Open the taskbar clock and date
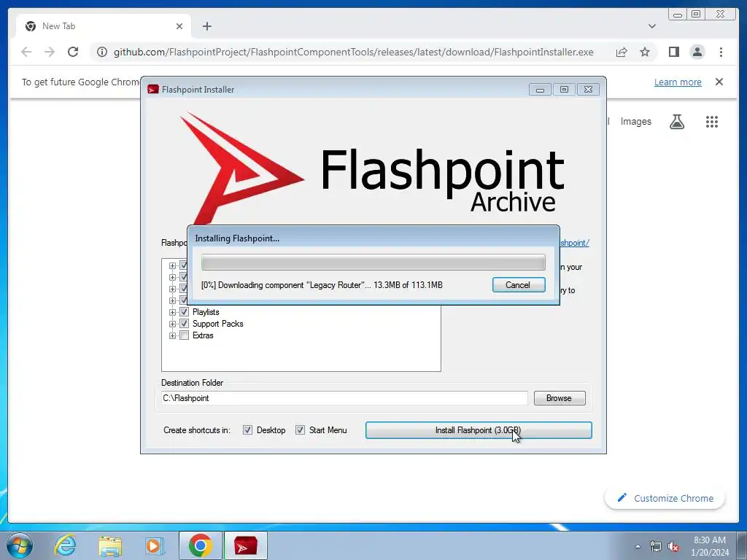 [710, 546]
